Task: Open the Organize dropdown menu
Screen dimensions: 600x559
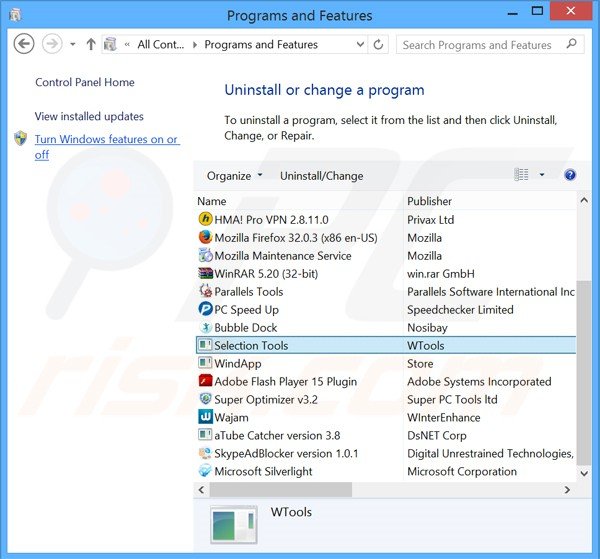Action: 235,176
